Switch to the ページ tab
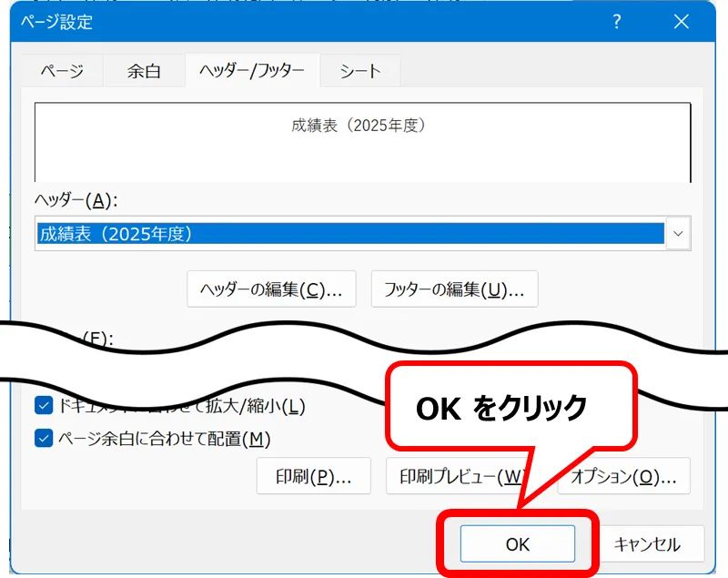Image resolution: width=728 pixels, height=578 pixels. click(x=62, y=70)
